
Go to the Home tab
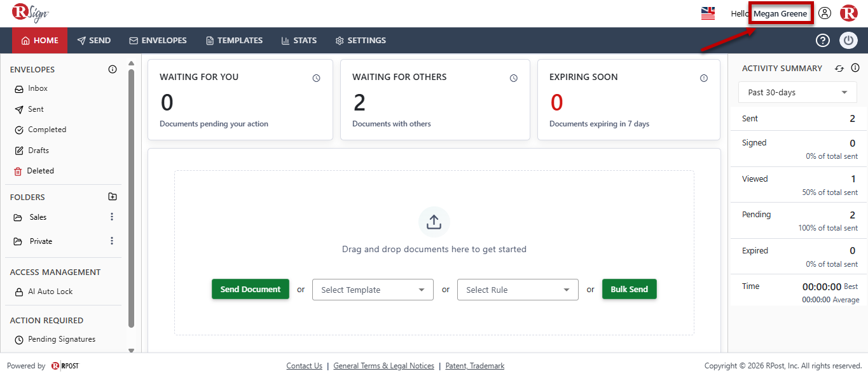click(39, 41)
